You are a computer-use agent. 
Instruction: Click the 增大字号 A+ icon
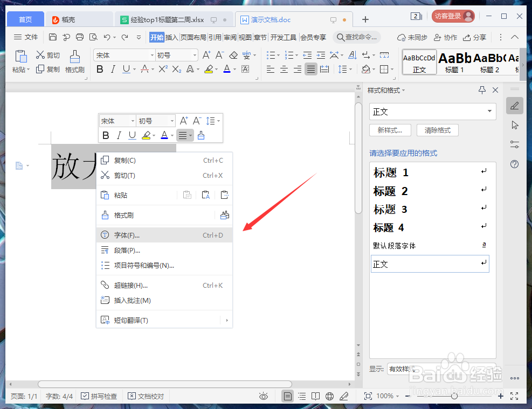tap(205, 55)
